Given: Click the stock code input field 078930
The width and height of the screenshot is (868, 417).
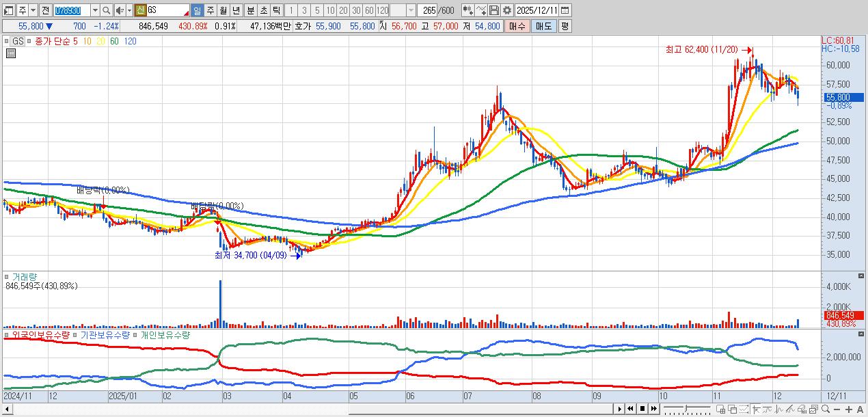Looking at the screenshot, I should point(71,10).
